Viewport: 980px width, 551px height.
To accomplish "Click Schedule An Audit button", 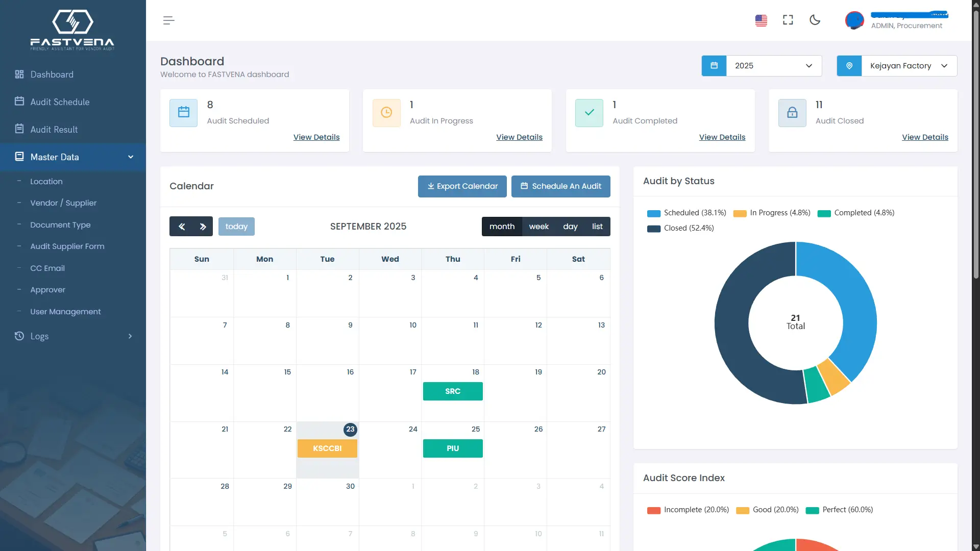I will pos(560,186).
